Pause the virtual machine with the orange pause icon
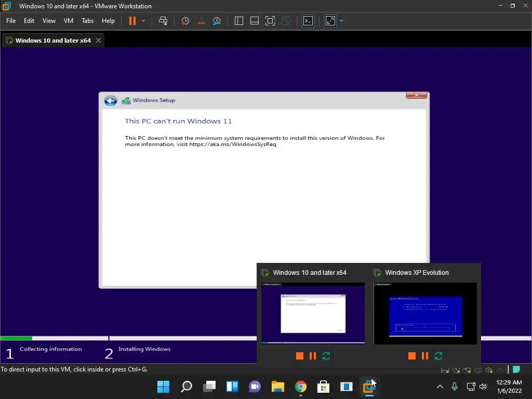The height and width of the screenshot is (399, 532). pos(132,21)
